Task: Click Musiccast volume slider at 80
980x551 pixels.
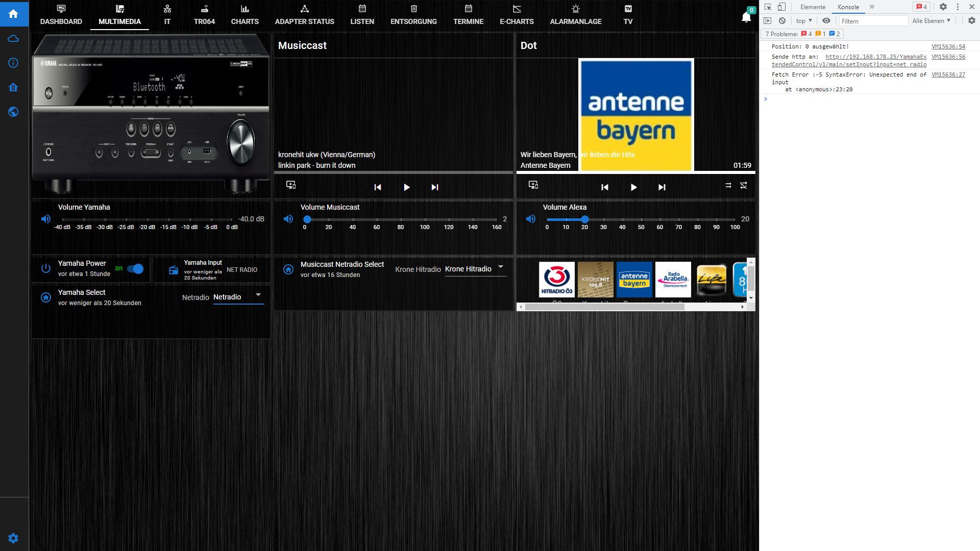Action: coord(401,219)
